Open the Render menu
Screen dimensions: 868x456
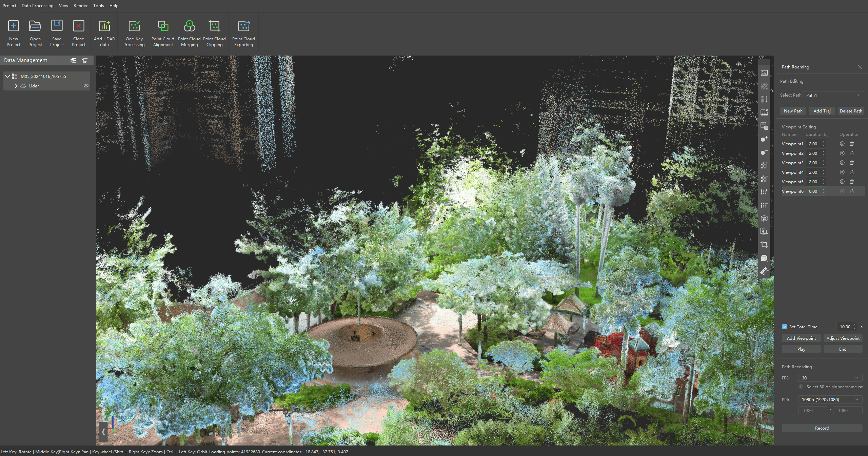click(80, 6)
